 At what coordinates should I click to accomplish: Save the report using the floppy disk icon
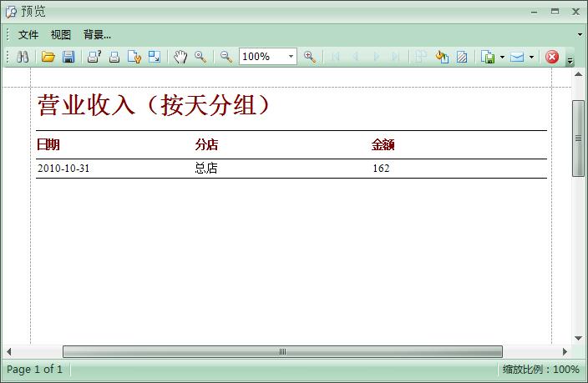click(68, 57)
